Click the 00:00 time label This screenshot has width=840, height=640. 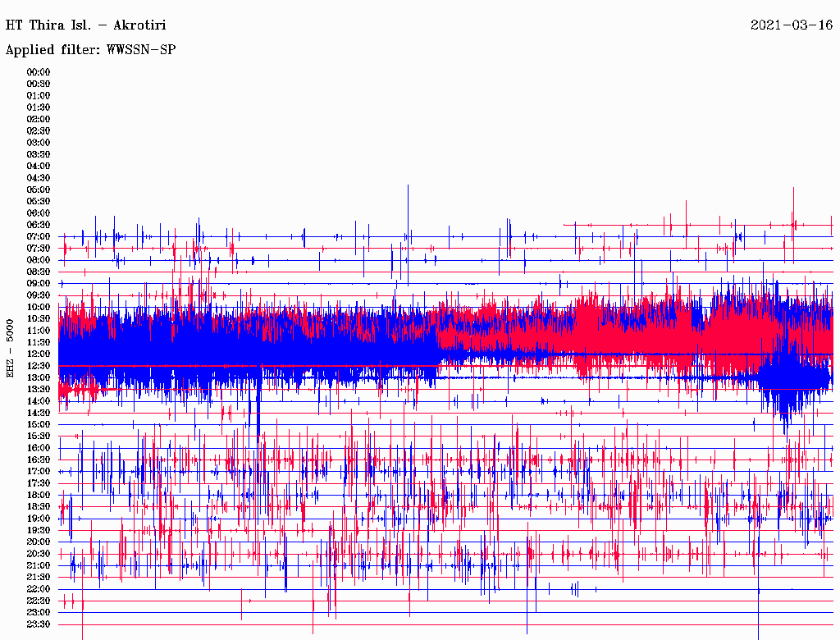pos(39,72)
